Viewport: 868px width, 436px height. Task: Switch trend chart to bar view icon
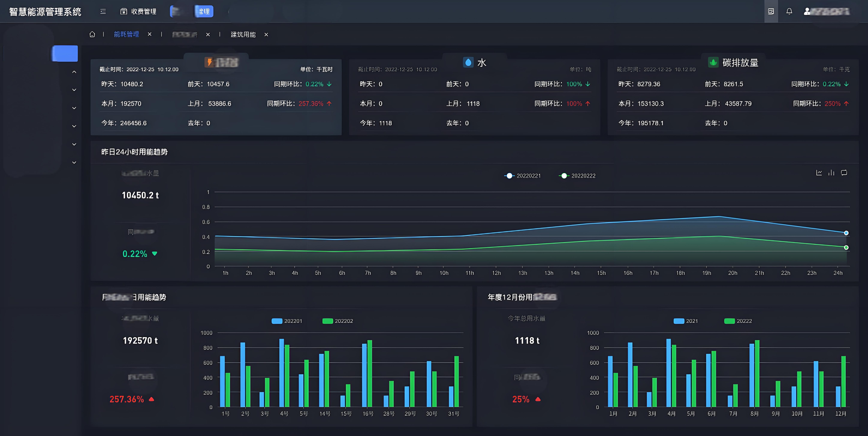831,173
